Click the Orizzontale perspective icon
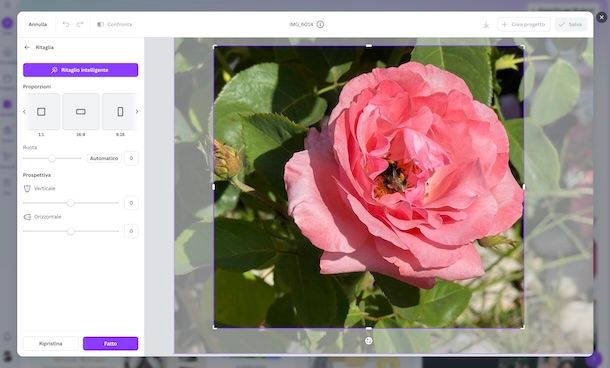Screen dimensions: 610x368 [27, 217]
